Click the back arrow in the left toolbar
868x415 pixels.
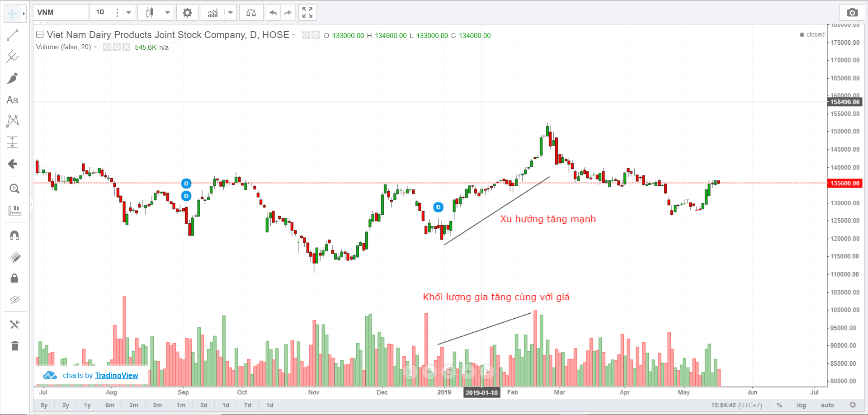click(13, 164)
